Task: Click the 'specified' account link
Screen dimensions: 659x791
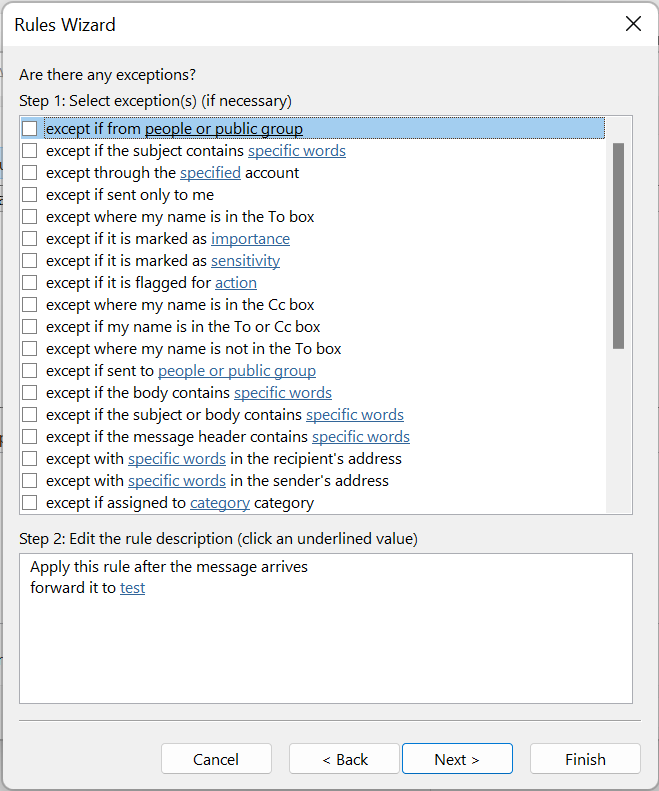Action: [210, 173]
